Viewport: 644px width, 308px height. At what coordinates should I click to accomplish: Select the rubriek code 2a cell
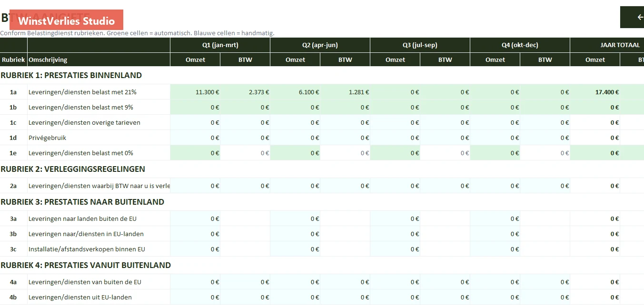13,186
